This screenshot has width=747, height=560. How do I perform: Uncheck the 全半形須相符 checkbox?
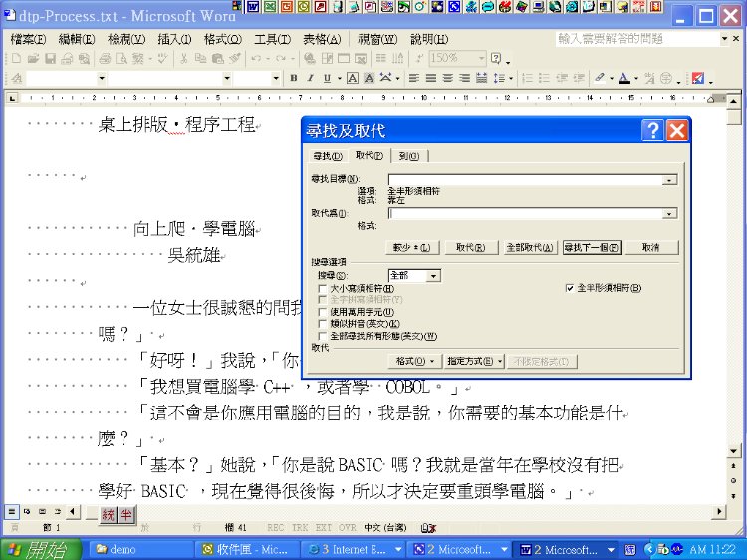pyautogui.click(x=570, y=288)
